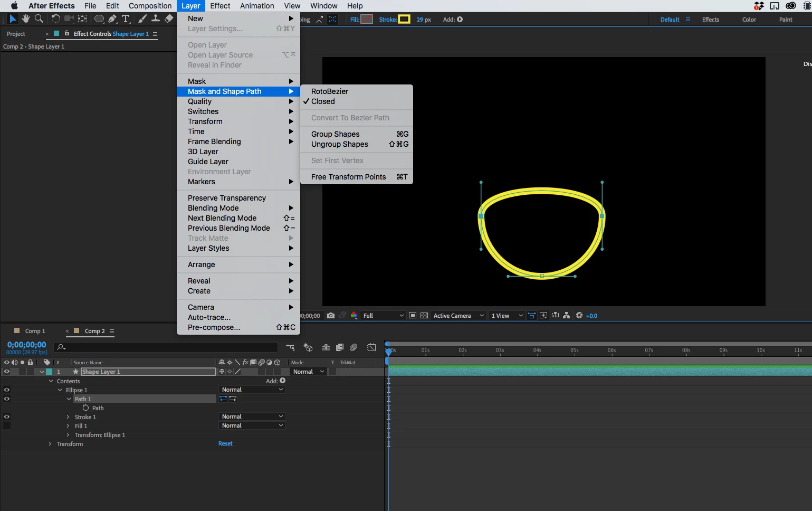This screenshot has height=511, width=812.
Task: Click reverse path direction off icon
Action: click(223, 399)
